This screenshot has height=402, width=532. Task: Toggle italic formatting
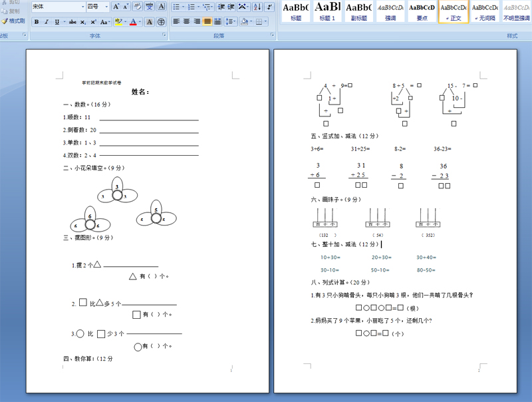47,22
